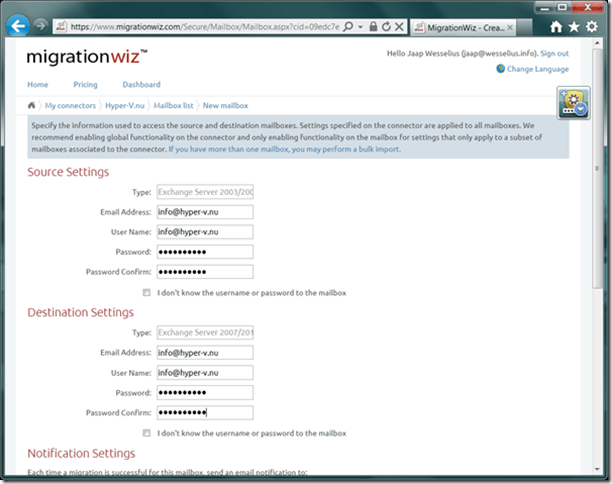The image size is (612, 484).
Task: Open browser favorites star icon
Action: click(x=574, y=27)
